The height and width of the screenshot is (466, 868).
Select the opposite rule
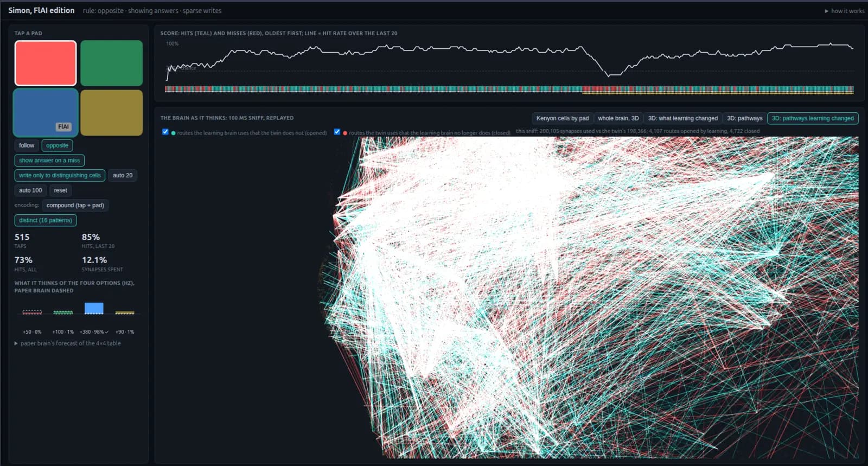click(x=57, y=145)
